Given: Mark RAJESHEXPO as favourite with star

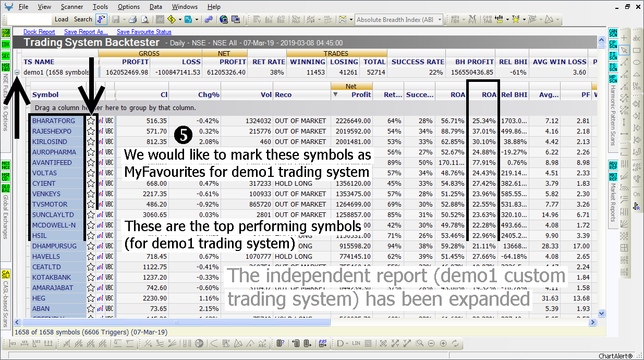Looking at the screenshot, I should [x=91, y=131].
